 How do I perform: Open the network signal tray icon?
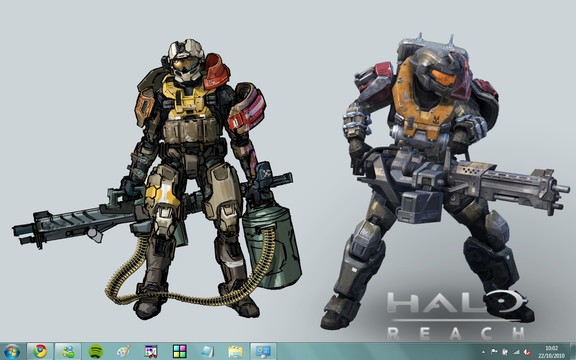(x=516, y=352)
